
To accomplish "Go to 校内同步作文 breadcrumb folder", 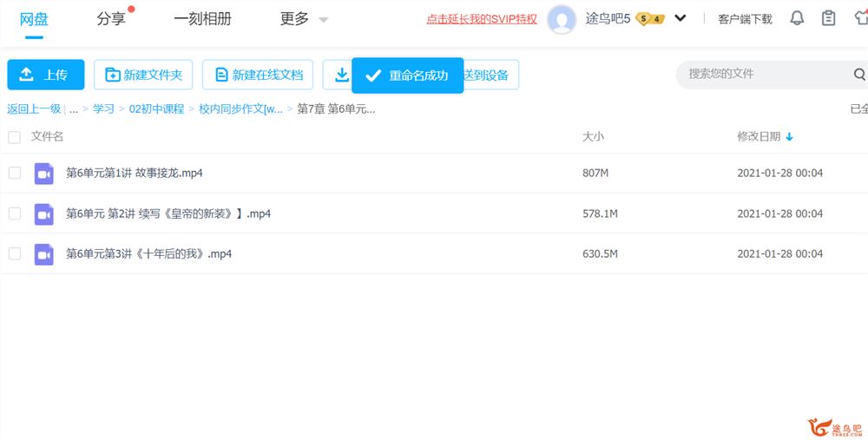I will point(240,109).
